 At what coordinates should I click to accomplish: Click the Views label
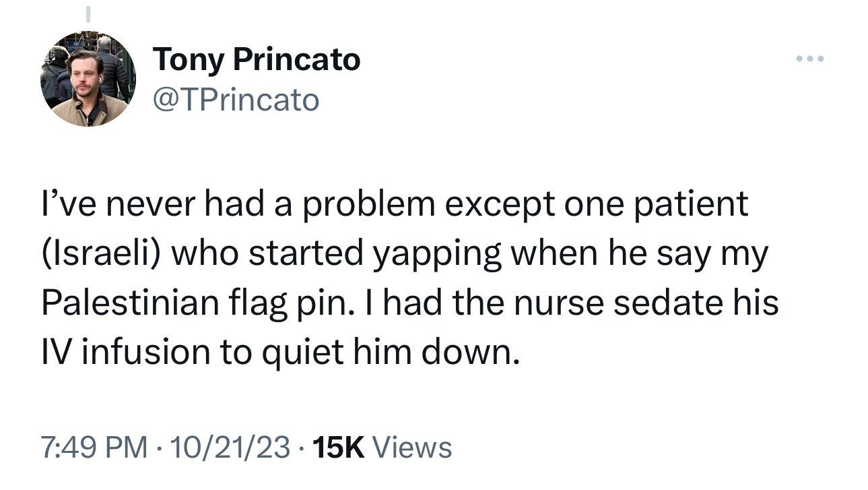(x=411, y=447)
